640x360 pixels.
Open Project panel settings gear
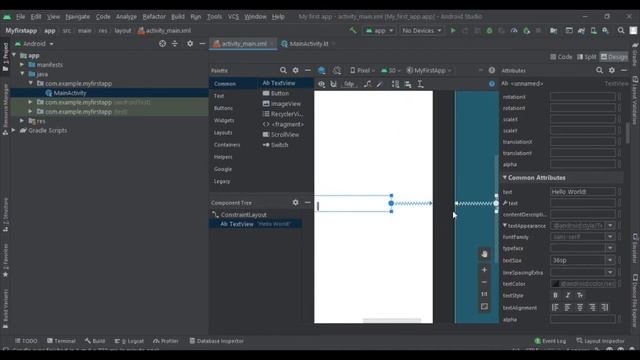click(x=190, y=44)
